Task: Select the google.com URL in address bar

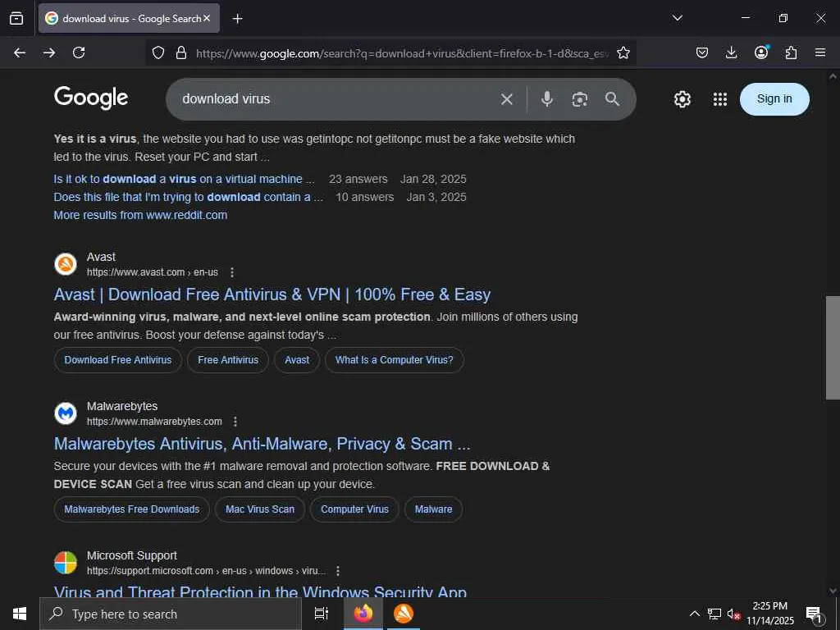Action: [402, 53]
